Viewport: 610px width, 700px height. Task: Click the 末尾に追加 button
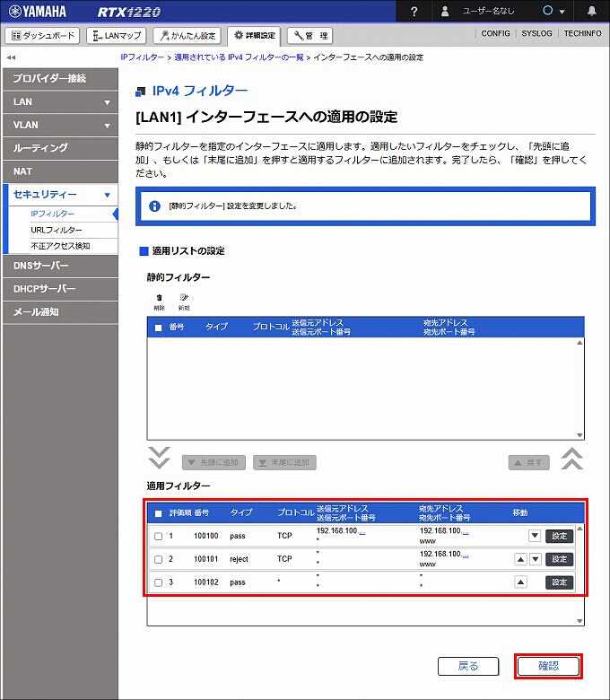pyautogui.click(x=284, y=462)
